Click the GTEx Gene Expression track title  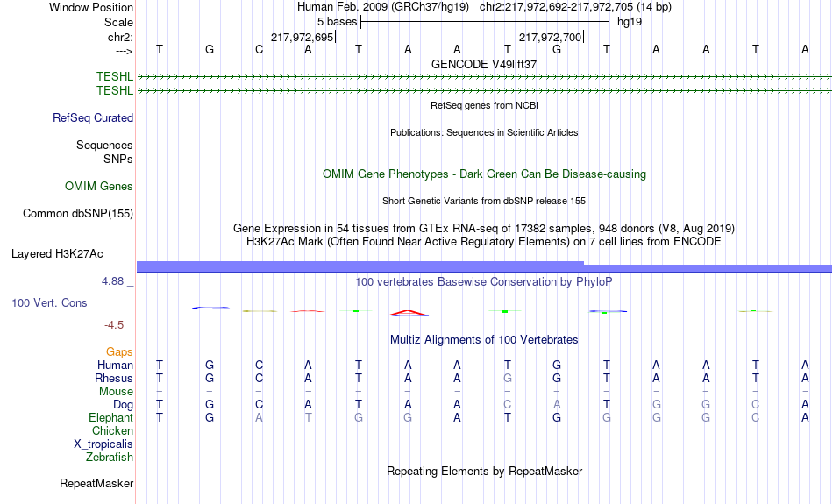(x=484, y=229)
